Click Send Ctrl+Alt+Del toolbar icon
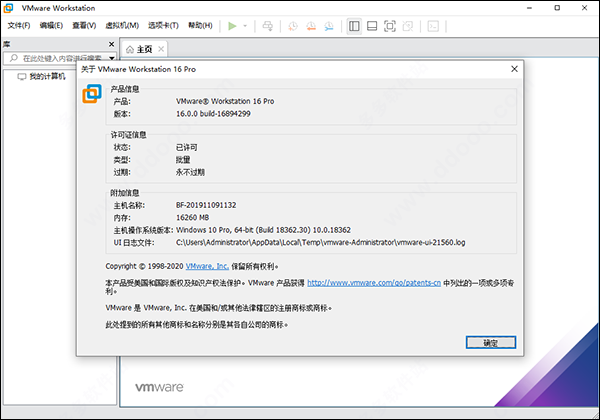This screenshot has height=420, width=600. [267, 26]
